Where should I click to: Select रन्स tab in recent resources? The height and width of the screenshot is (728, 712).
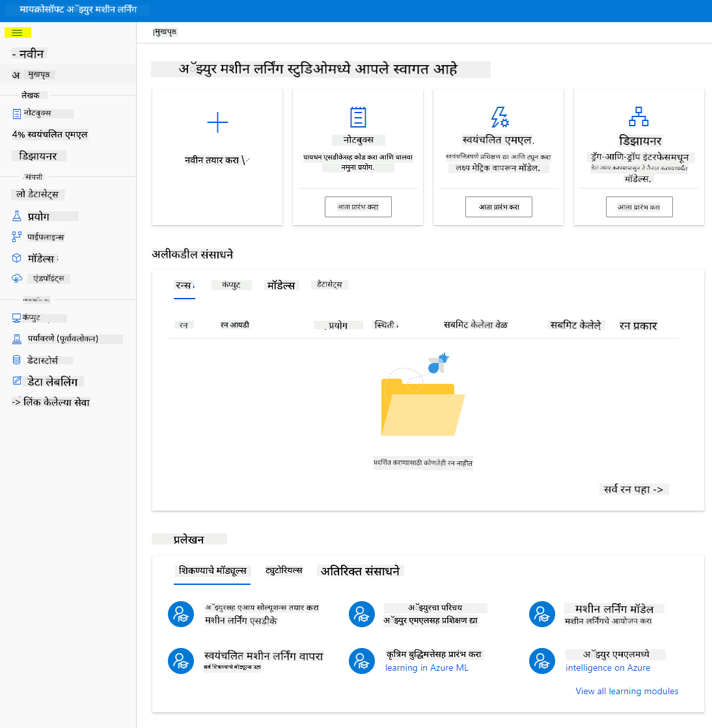pyautogui.click(x=184, y=286)
